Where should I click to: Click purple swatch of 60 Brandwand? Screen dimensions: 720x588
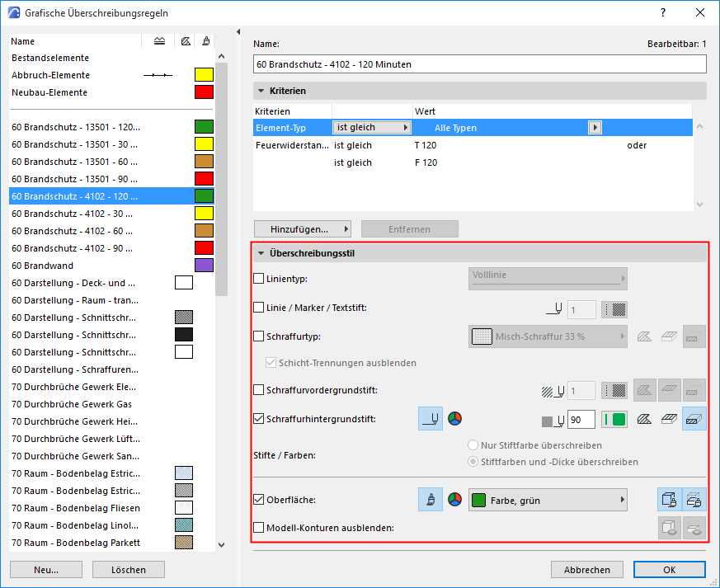pyautogui.click(x=204, y=266)
